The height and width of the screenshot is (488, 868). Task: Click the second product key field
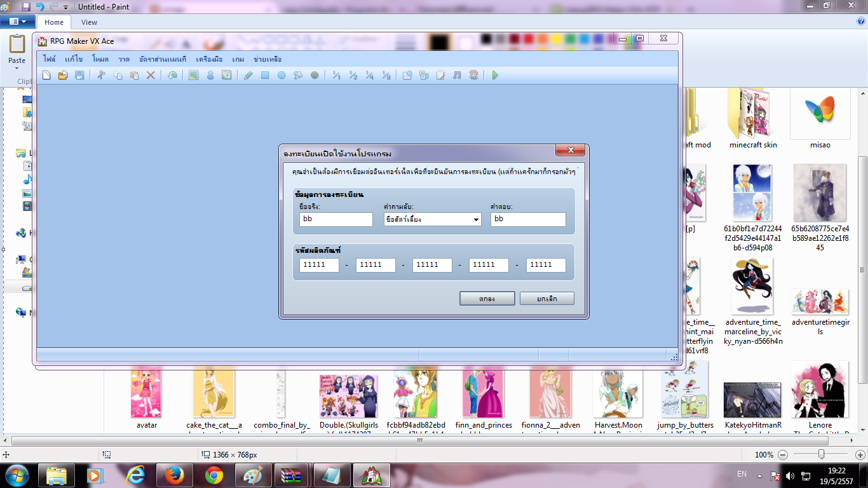click(x=376, y=265)
